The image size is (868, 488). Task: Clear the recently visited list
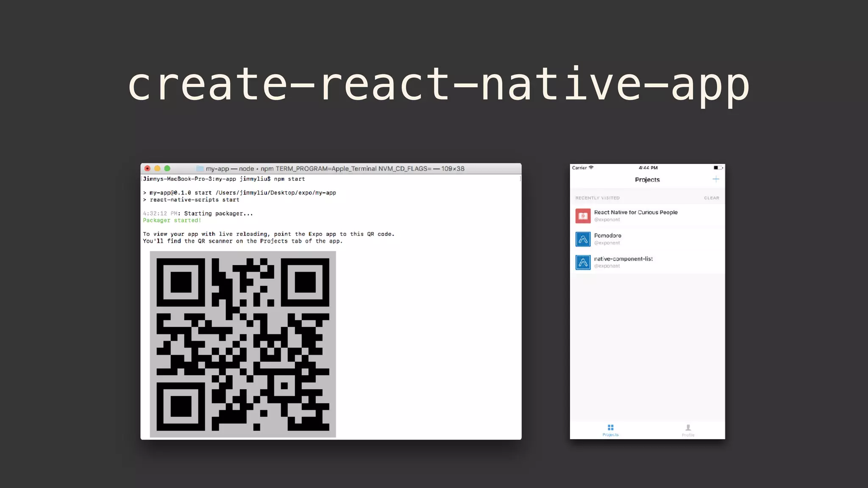(x=712, y=198)
